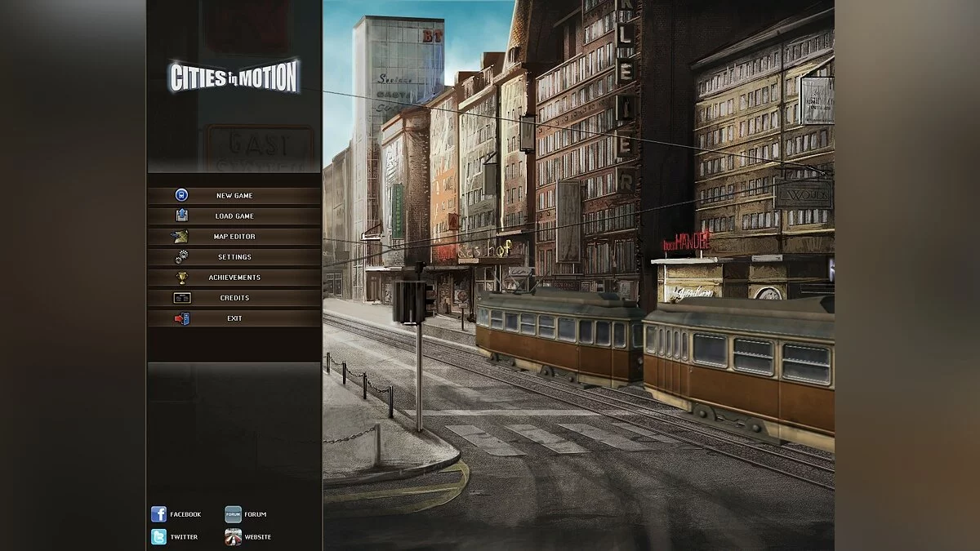Go to Settings
Screen dimensions: 980x551
coord(234,256)
